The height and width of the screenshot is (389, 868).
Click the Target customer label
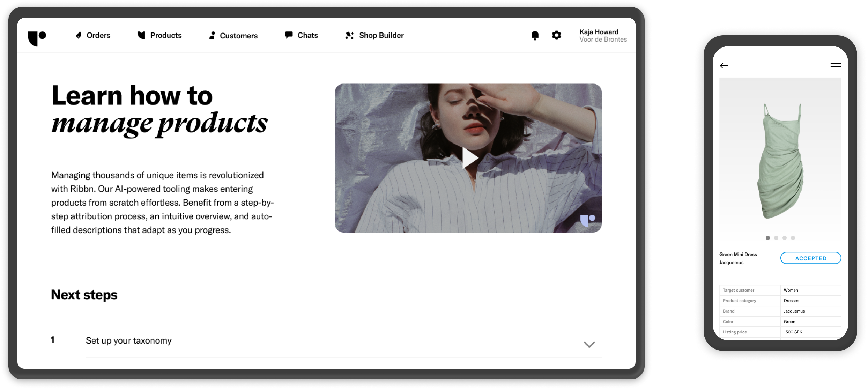pos(738,290)
